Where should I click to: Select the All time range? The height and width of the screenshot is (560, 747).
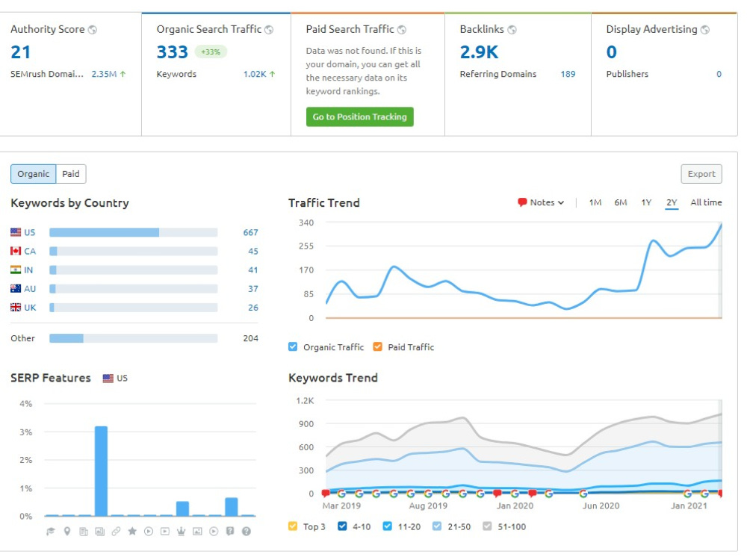pyautogui.click(x=706, y=202)
